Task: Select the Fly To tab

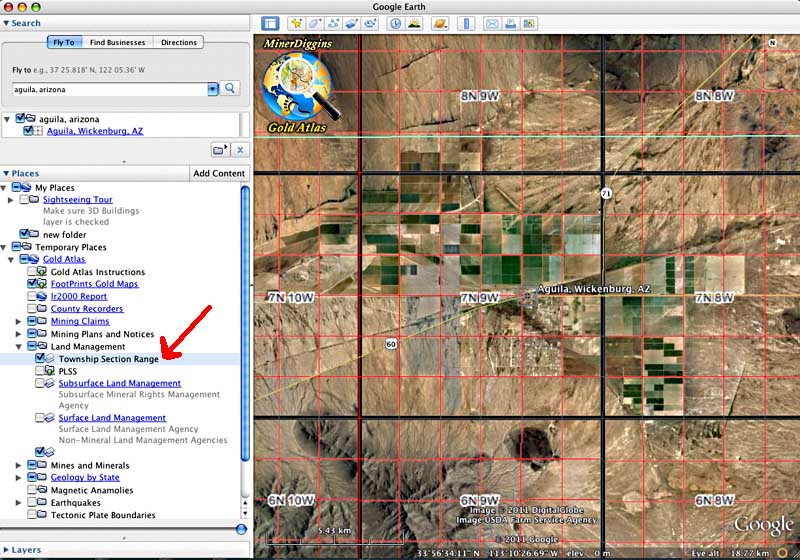Action: click(x=64, y=42)
